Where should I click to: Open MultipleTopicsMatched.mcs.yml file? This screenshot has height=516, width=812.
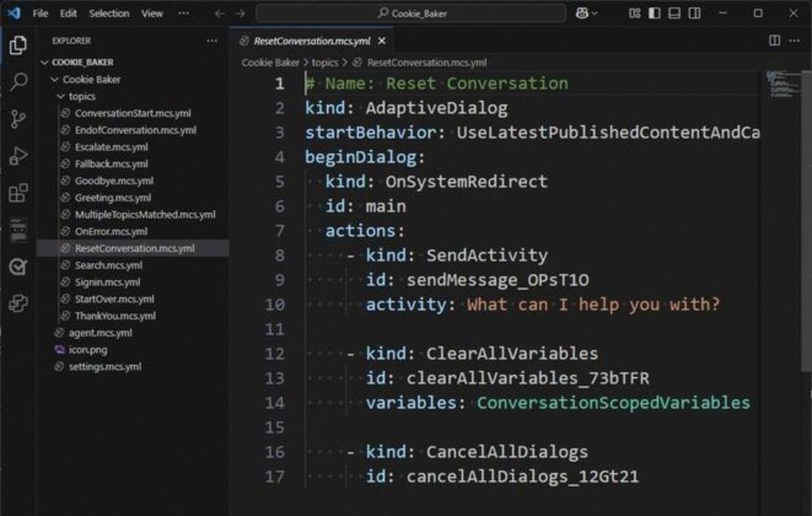click(x=133, y=214)
